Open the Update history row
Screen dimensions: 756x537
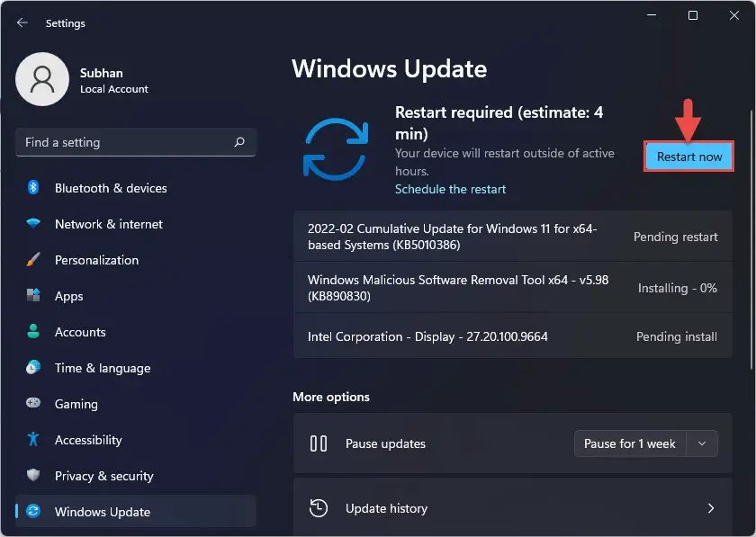click(512, 507)
